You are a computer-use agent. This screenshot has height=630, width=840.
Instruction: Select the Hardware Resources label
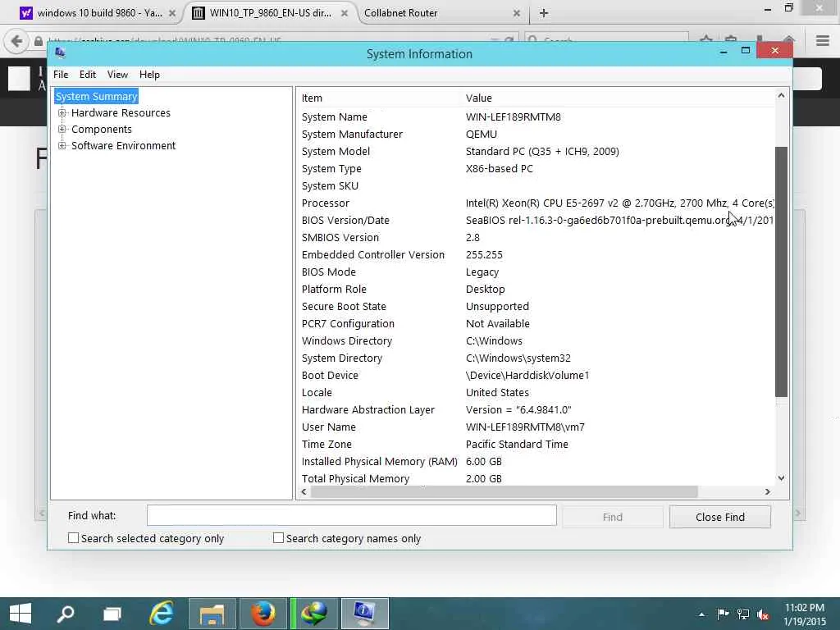(x=121, y=113)
